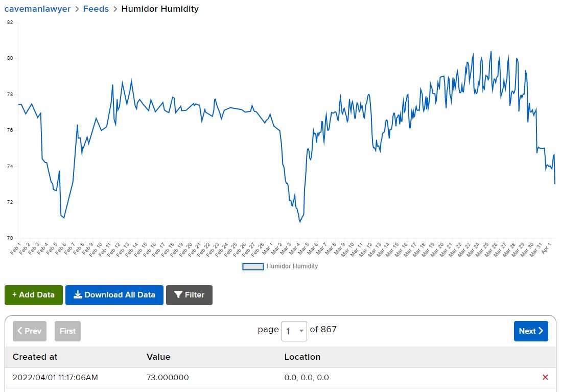This screenshot has height=392, width=561.
Task: Navigate to Feeds in the breadcrumb
Action: point(96,9)
